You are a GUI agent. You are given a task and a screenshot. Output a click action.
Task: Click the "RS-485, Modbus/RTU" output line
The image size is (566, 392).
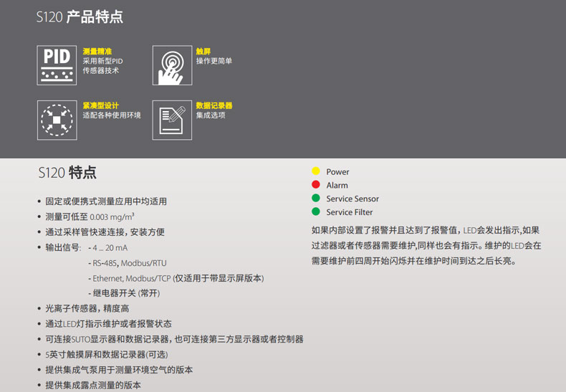click(x=130, y=263)
